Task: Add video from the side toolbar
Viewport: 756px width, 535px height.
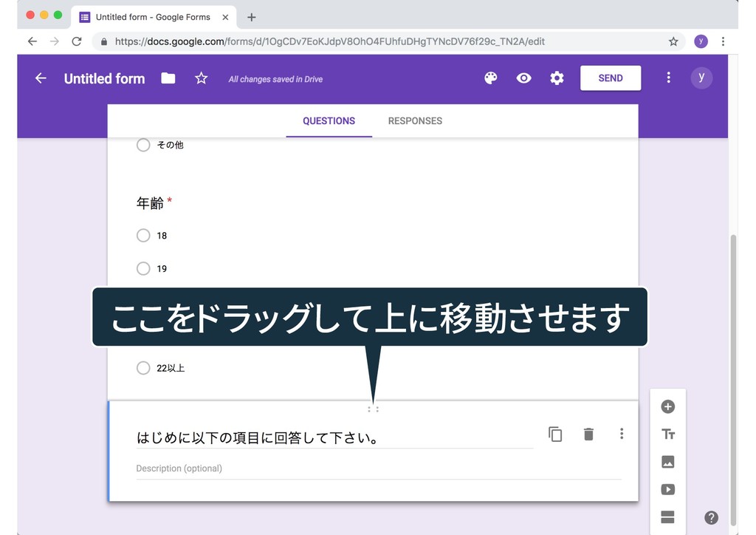Action: coord(667,489)
